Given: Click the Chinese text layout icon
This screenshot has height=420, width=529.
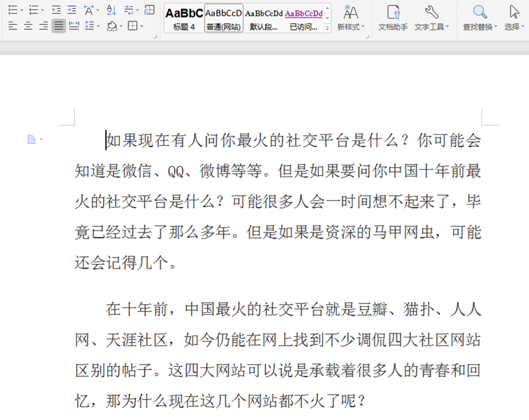Looking at the screenshot, I should pos(88,10).
